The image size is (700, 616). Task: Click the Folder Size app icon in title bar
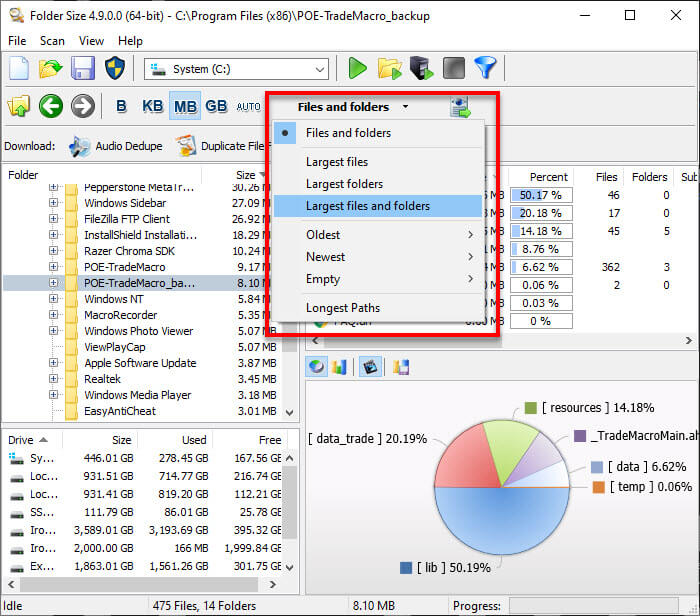point(17,16)
